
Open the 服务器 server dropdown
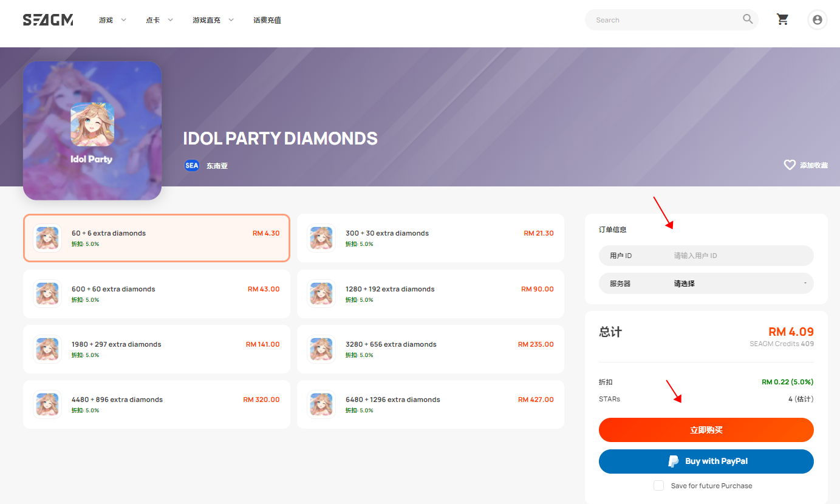706,284
